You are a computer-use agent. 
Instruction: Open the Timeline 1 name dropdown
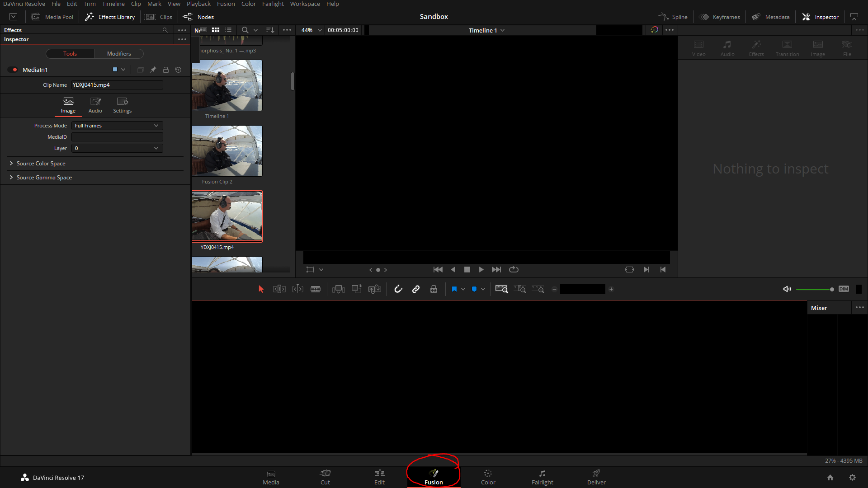(503, 30)
